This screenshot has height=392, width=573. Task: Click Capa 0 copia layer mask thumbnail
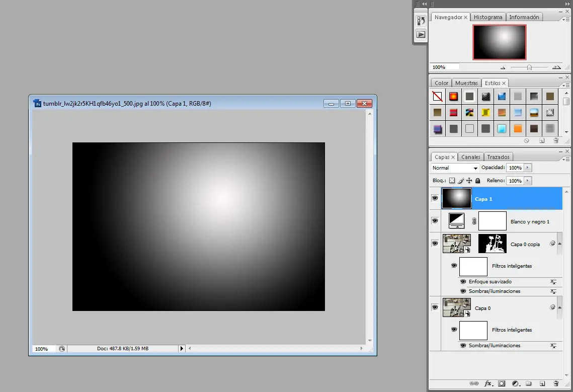point(492,244)
